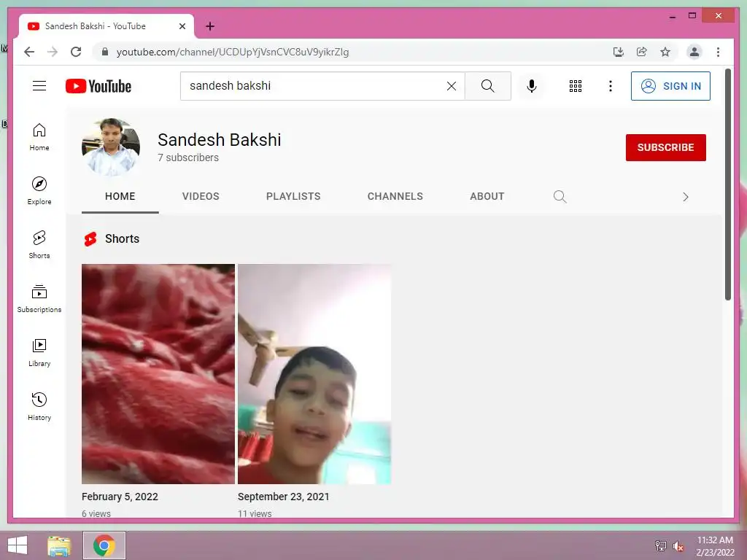Image resolution: width=747 pixels, height=560 pixels.
Task: Open the network tray icon
Action: (x=661, y=545)
